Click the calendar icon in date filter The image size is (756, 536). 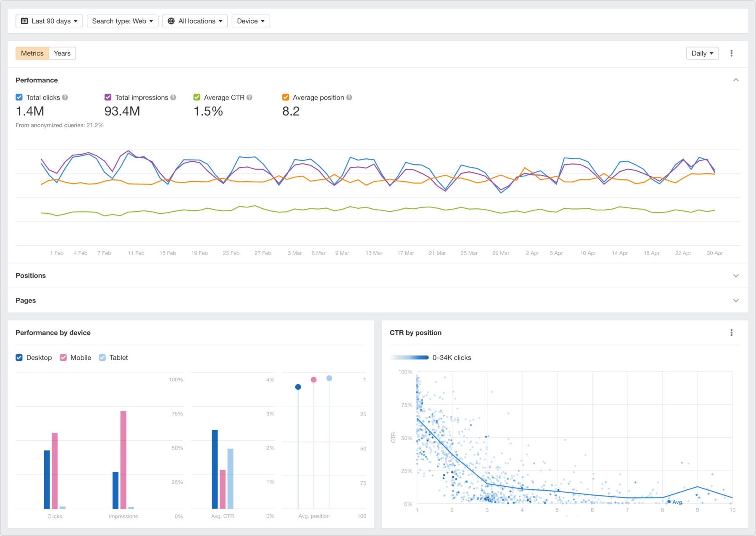[24, 21]
